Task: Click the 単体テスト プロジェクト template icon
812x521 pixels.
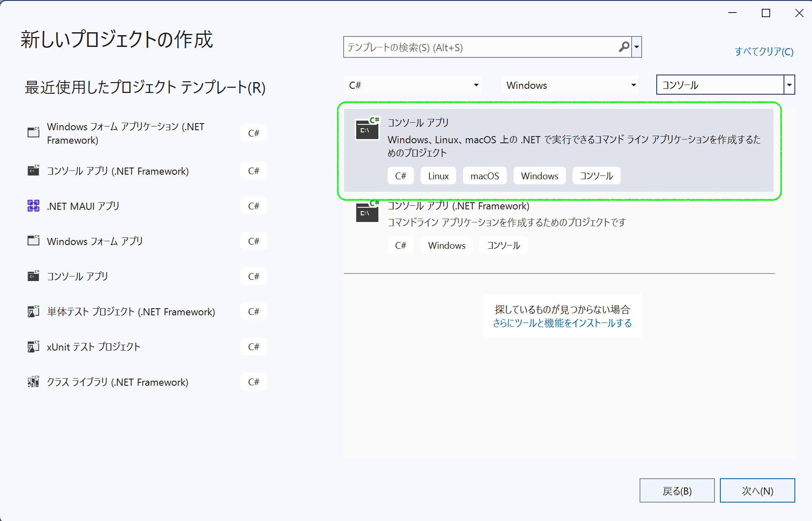Action: tap(33, 311)
